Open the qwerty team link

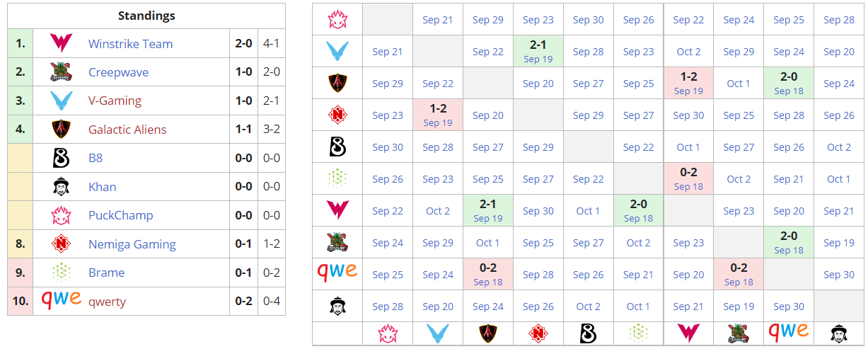[x=107, y=302]
